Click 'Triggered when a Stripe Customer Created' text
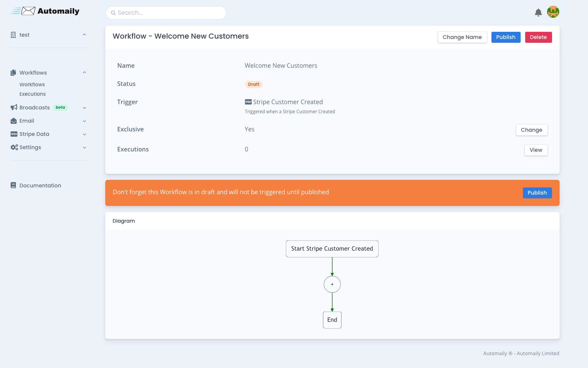The image size is (588, 368). pos(290,112)
